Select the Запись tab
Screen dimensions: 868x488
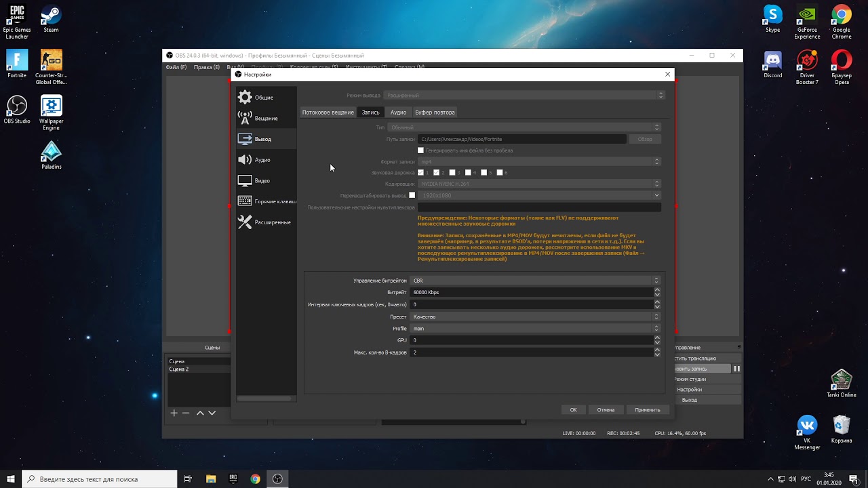coord(370,112)
